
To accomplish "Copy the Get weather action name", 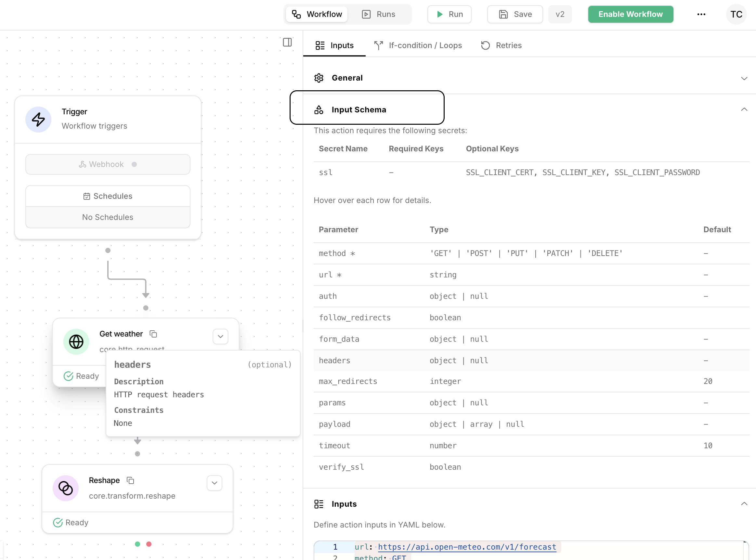I will click(x=153, y=334).
